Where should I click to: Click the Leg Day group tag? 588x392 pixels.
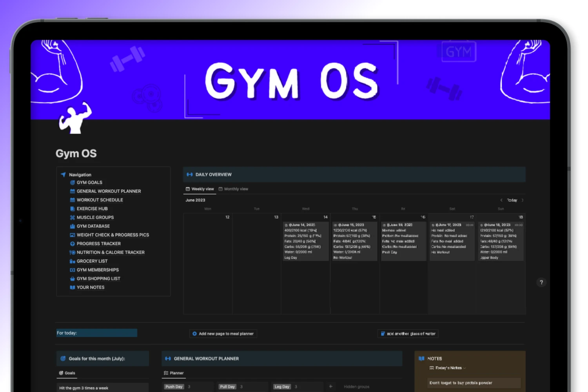[282, 387]
